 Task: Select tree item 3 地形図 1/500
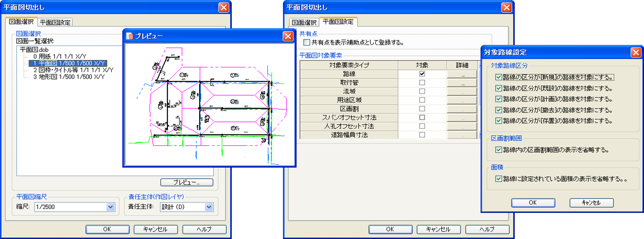[69, 77]
